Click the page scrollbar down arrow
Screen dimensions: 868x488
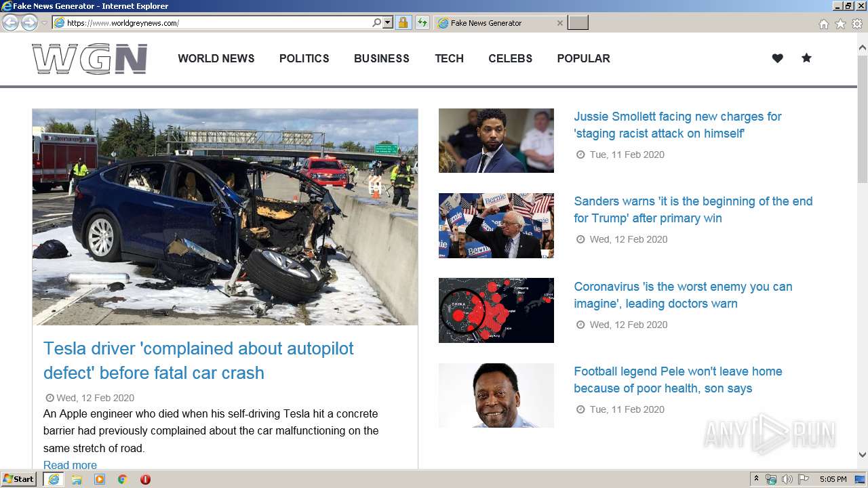pyautogui.click(x=863, y=455)
